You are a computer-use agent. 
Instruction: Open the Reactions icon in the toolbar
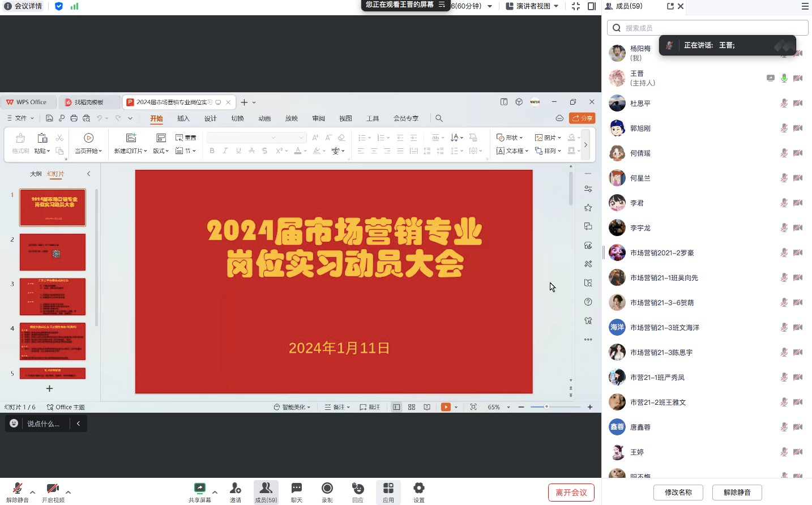pos(358,489)
